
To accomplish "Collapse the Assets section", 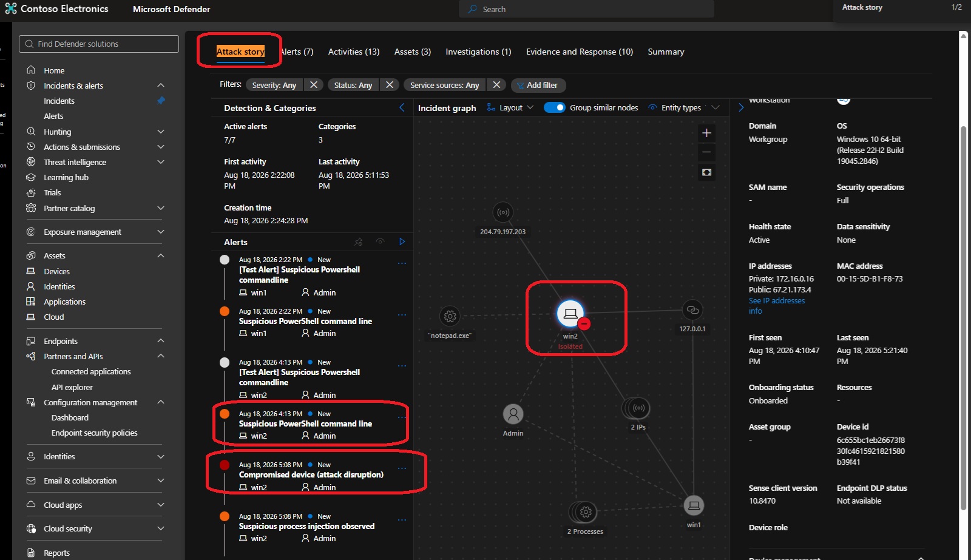I will pyautogui.click(x=161, y=255).
